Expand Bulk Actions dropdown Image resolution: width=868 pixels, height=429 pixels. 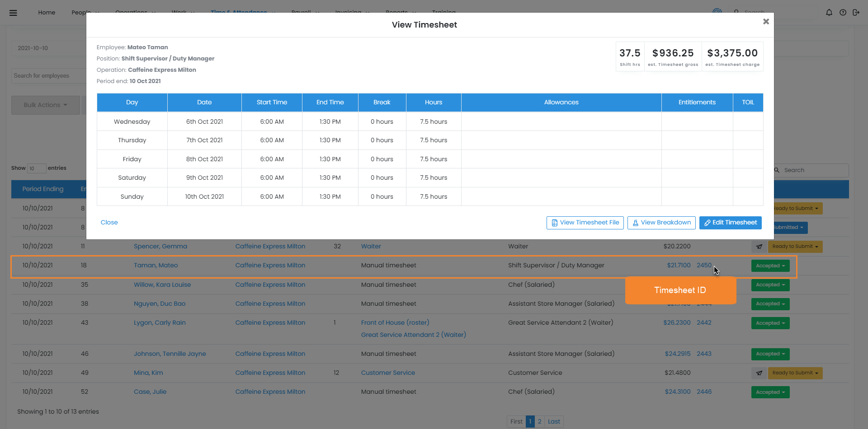pyautogui.click(x=46, y=105)
